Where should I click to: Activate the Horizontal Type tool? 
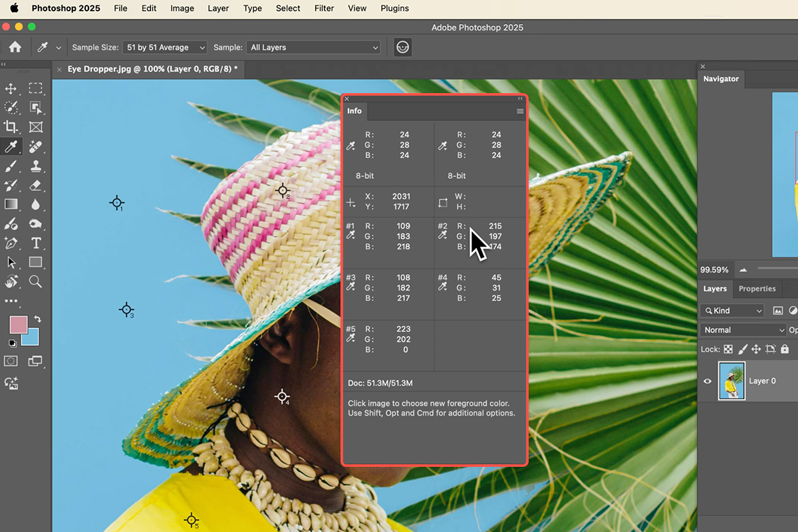[x=36, y=243]
